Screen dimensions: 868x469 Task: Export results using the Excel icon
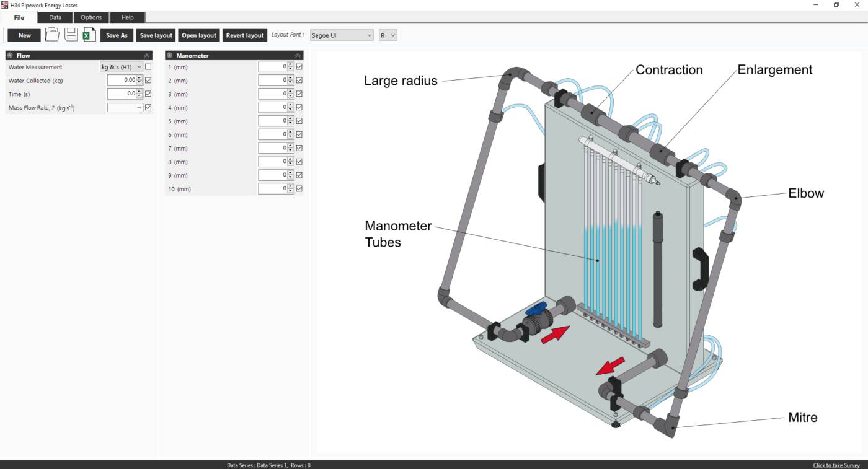(x=89, y=35)
